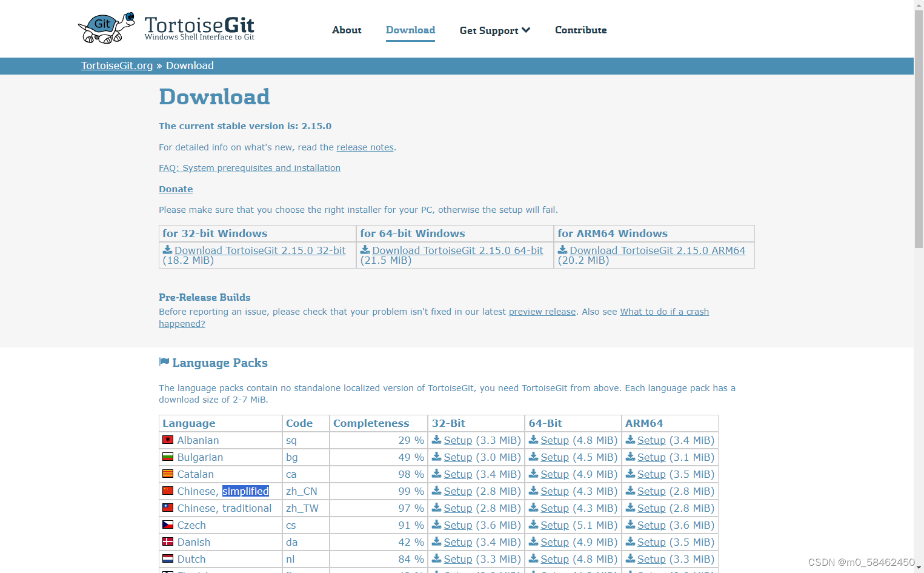Click download icon beside 32-bit TortoiseGit link
Viewport: 924px width, 573px height.
[168, 250]
